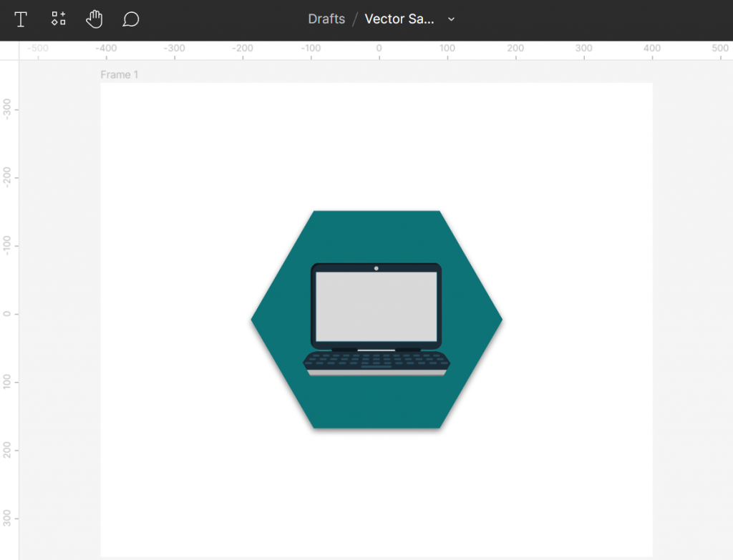The image size is (733, 560).
Task: Select the Vector Sa... title tab
Action: [x=399, y=19]
